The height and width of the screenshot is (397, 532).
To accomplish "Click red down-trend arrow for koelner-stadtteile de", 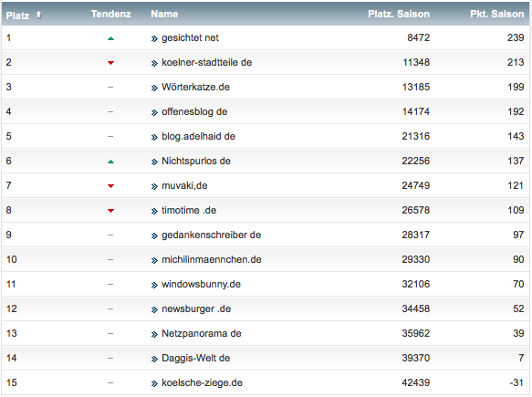I will pyautogui.click(x=110, y=63).
